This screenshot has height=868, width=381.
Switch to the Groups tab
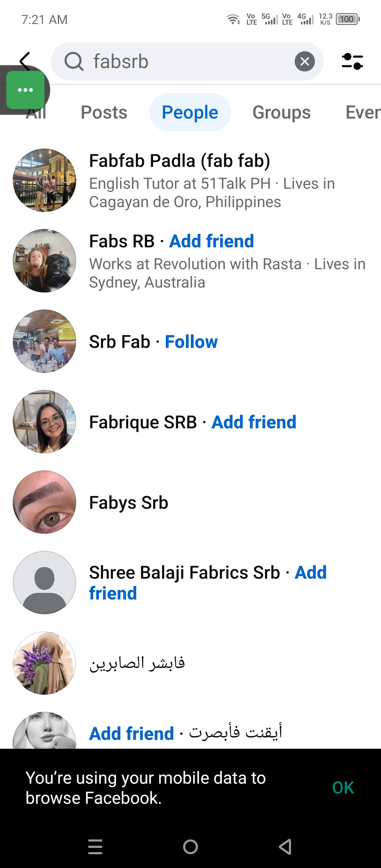282,113
